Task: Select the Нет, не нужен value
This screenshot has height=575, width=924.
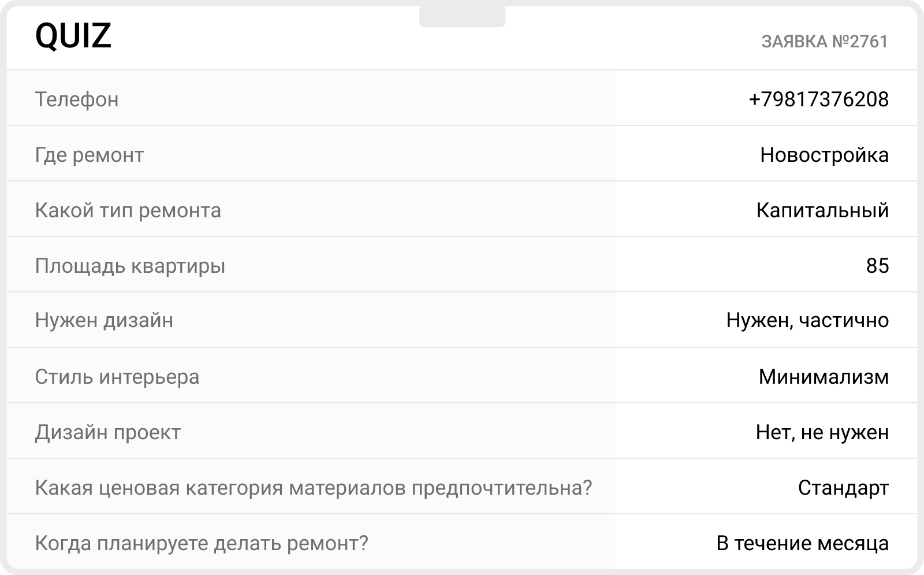Action: click(822, 432)
